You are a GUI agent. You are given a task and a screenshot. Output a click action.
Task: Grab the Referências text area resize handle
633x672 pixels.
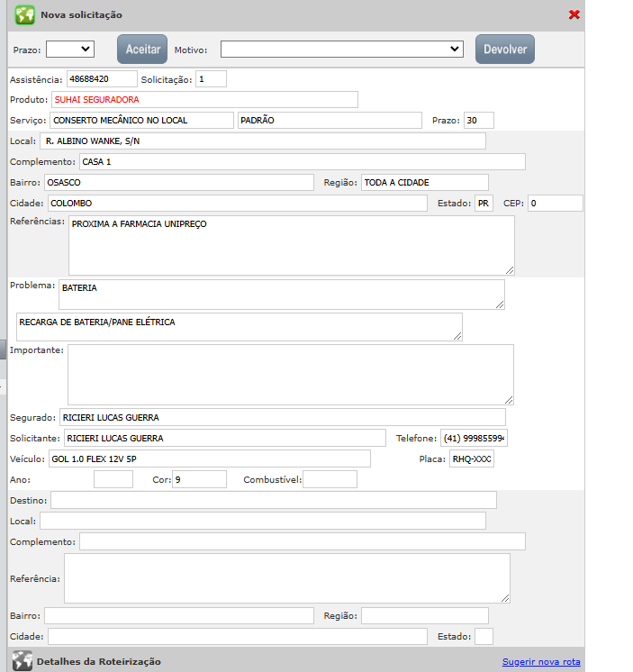click(x=510, y=270)
